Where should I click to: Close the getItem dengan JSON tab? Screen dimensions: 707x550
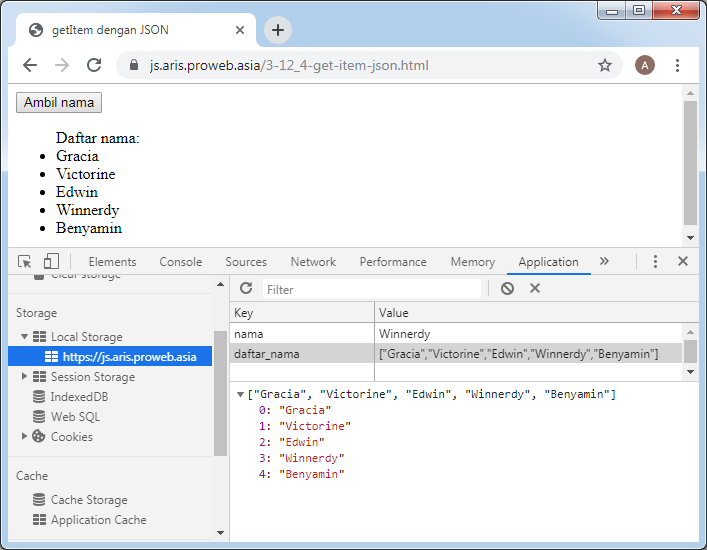240,30
